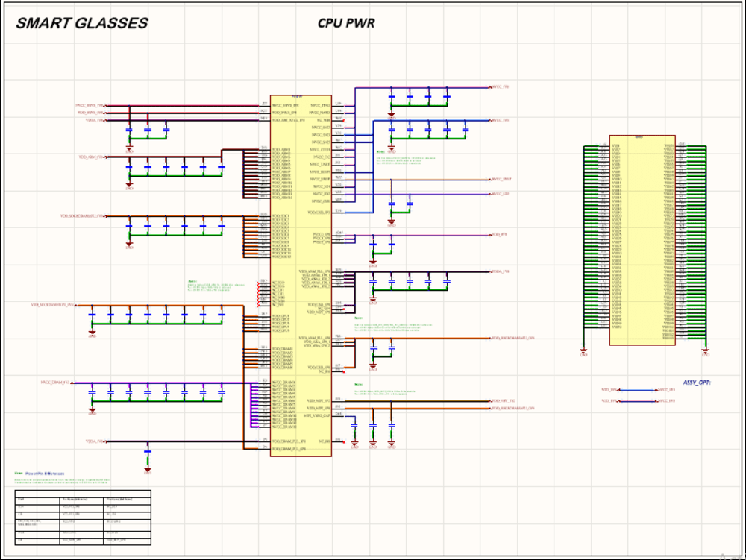Screen dimensions: 746x560
Task: Select the GND ground symbol below the MVCC_18AVS capacitor bank
Action: (129, 149)
